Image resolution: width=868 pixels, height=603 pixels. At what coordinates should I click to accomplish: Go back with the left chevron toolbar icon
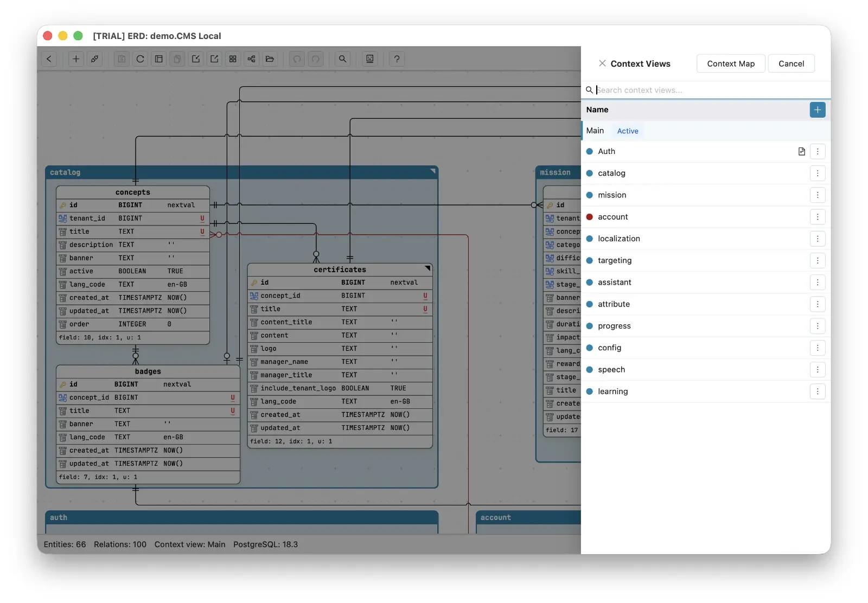coord(49,59)
